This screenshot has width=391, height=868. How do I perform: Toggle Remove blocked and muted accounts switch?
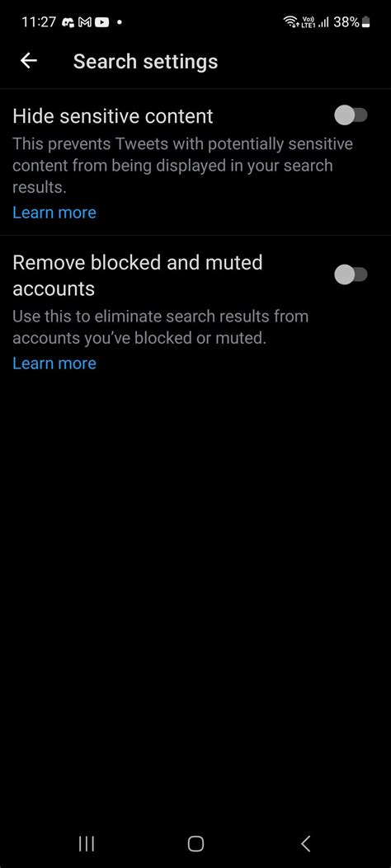(x=351, y=274)
